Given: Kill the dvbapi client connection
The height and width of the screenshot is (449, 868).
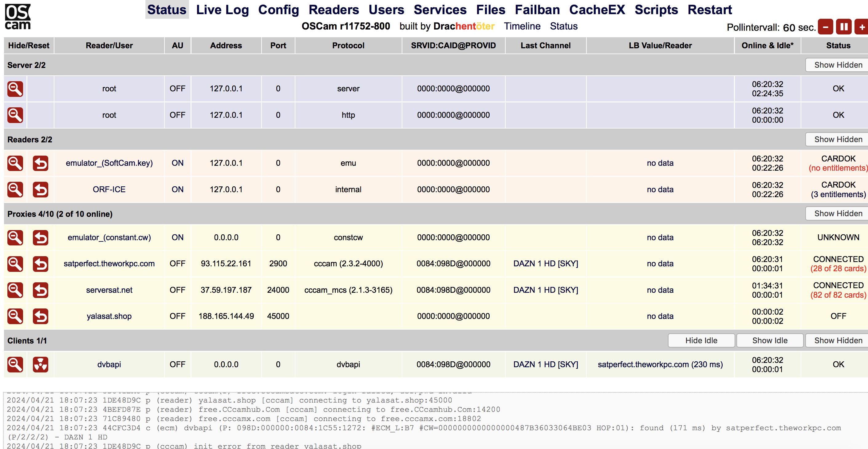Looking at the screenshot, I should 41,364.
